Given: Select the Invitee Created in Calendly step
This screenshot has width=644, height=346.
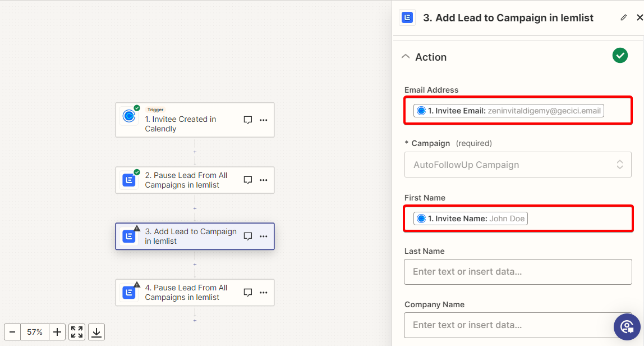Looking at the screenshot, I should tap(195, 120).
